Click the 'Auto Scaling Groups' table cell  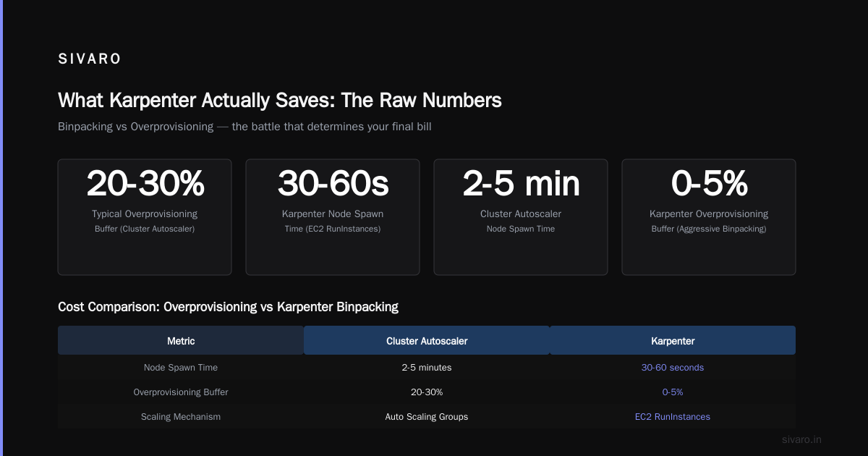click(x=427, y=417)
